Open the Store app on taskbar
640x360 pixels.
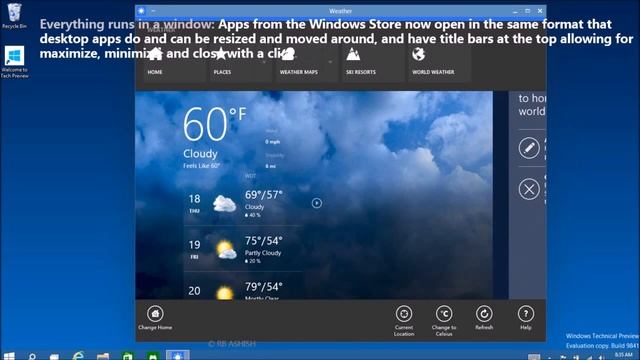pos(128,356)
